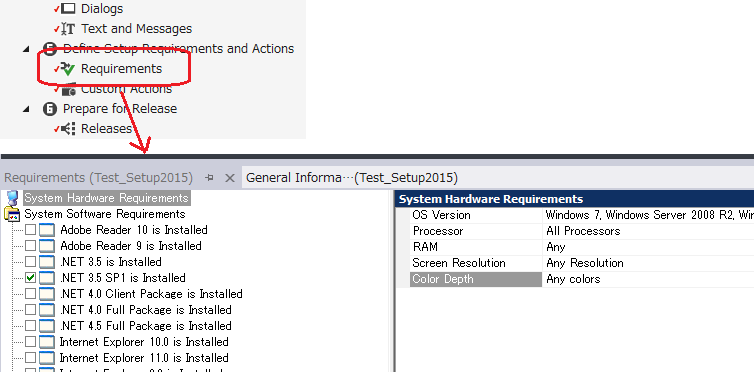
Task: Select the Adobe Reader 10 item icon
Action: pyautogui.click(x=47, y=230)
